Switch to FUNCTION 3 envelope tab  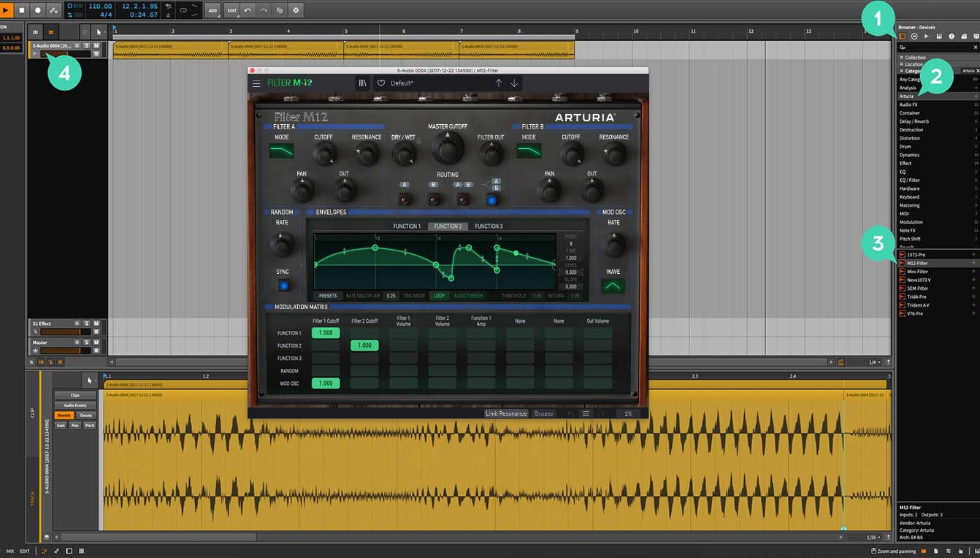tap(489, 226)
